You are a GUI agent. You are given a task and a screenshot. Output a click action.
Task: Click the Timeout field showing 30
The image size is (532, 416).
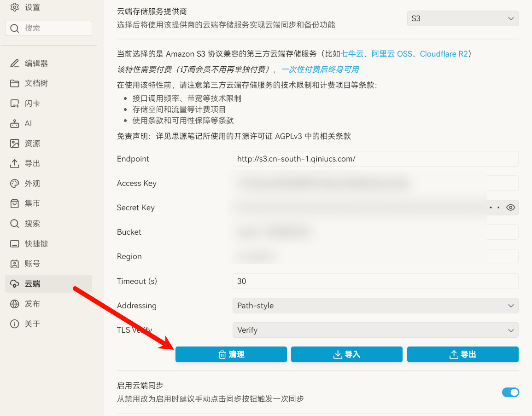(x=375, y=281)
